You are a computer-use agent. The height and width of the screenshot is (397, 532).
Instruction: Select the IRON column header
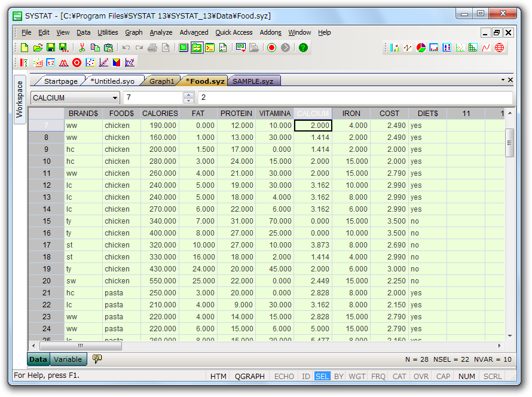point(351,114)
